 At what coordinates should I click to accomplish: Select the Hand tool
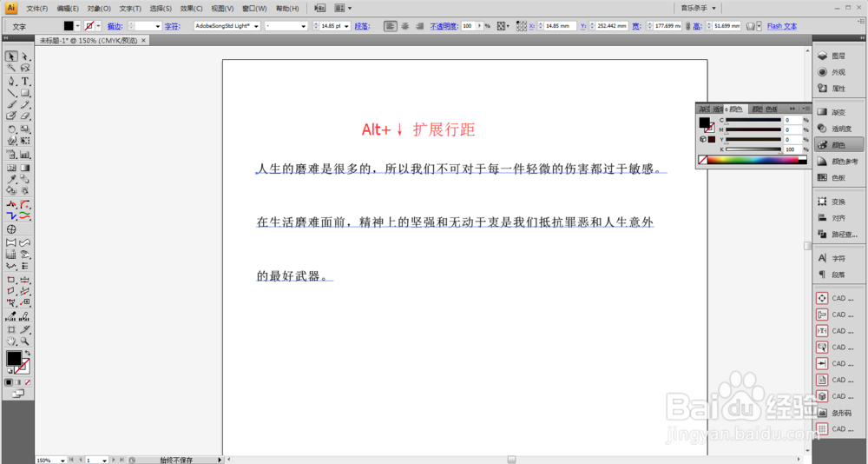tap(11, 341)
